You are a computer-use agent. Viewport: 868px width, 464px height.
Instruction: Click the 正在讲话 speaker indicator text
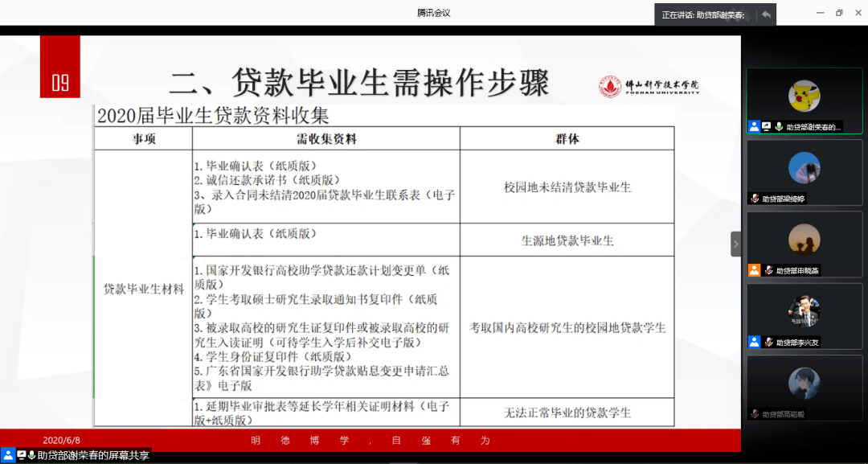point(703,15)
